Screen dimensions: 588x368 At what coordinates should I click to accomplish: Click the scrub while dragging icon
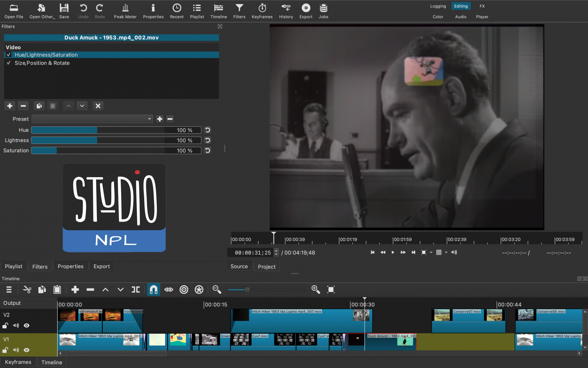tap(169, 290)
